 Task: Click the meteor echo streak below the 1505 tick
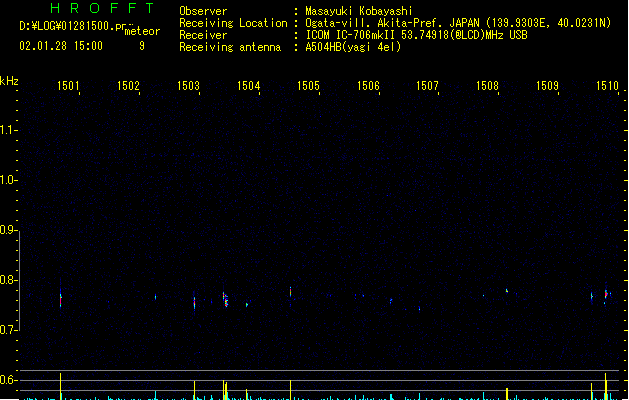(290, 292)
